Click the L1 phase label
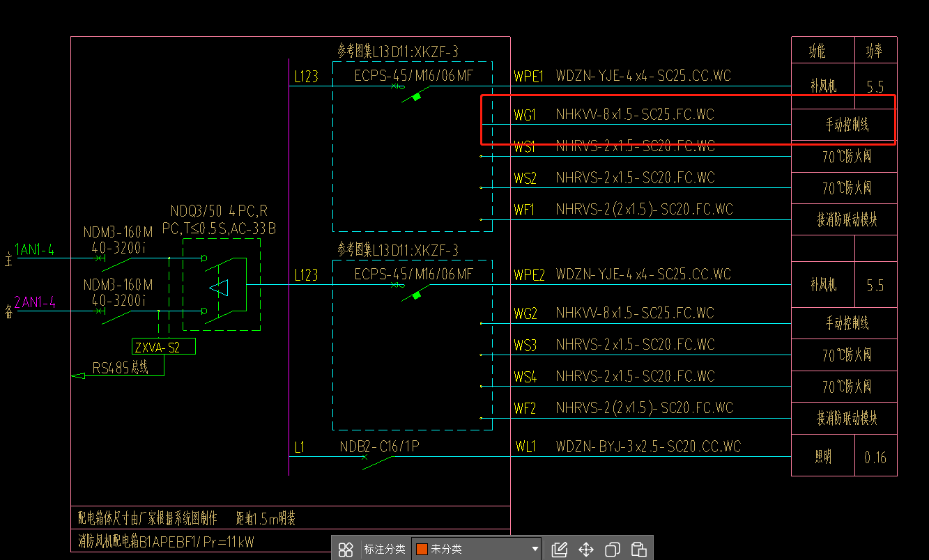Viewport: 929px width, 560px height. (299, 447)
